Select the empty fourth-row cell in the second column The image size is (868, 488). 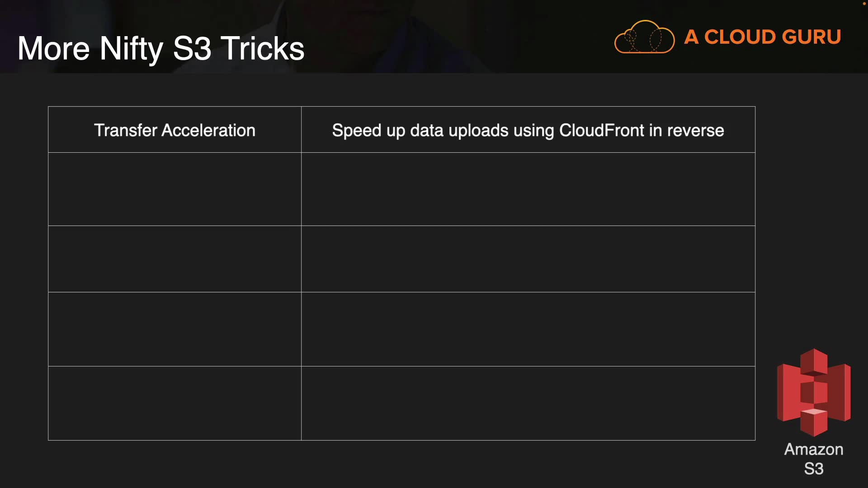click(528, 329)
